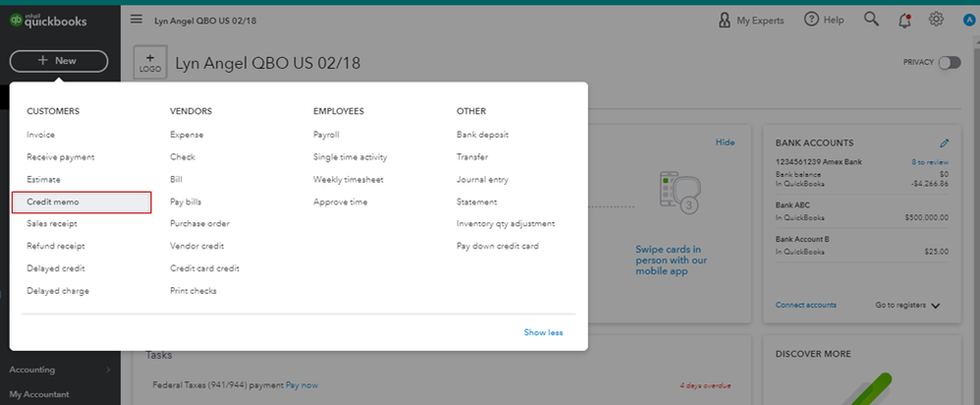Click the -$4,266.86 QuickBooks balance

(x=929, y=184)
